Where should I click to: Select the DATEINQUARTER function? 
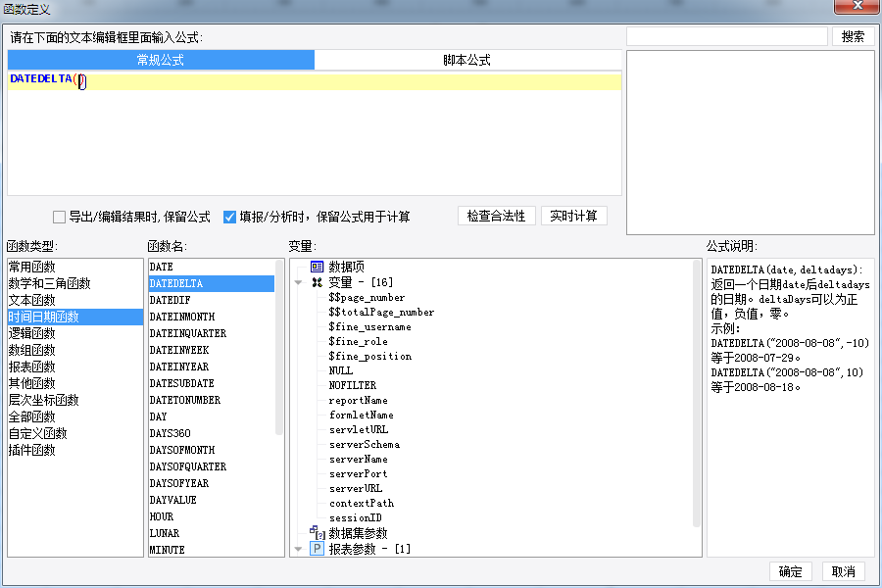point(212,333)
